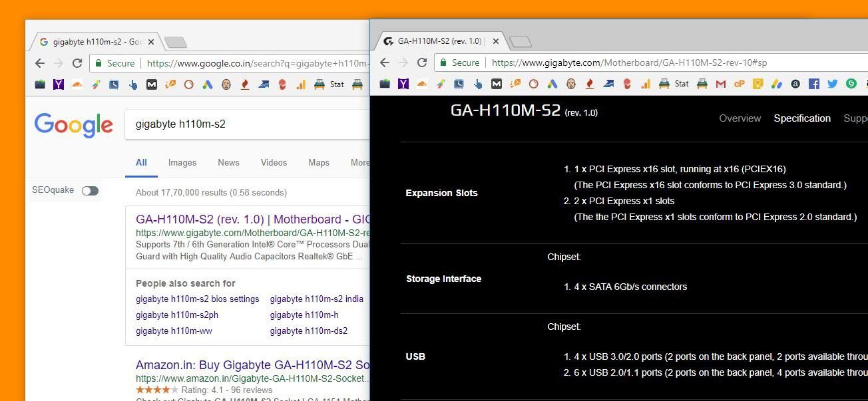Image resolution: width=868 pixels, height=401 pixels.
Task: Toggle the SEOquake switch
Action: [90, 191]
